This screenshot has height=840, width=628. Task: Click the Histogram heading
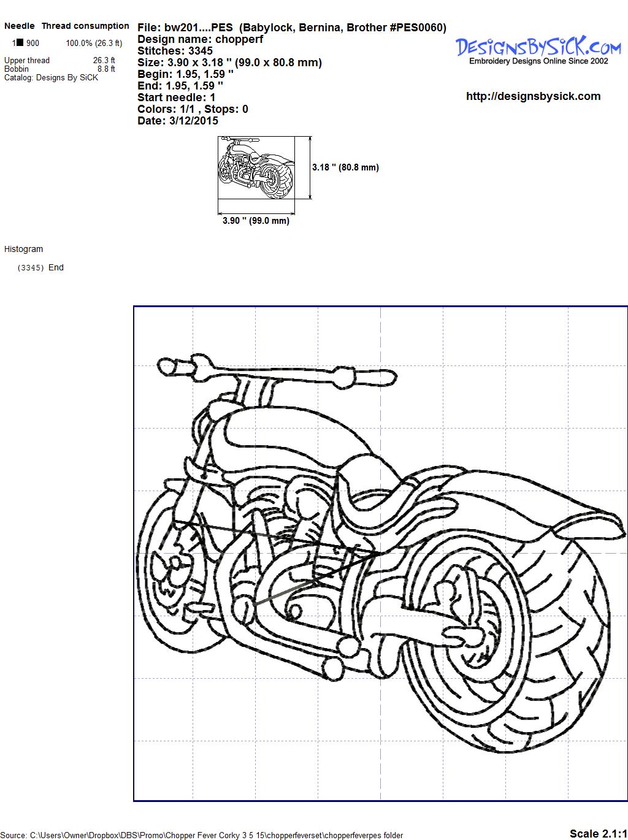(24, 249)
